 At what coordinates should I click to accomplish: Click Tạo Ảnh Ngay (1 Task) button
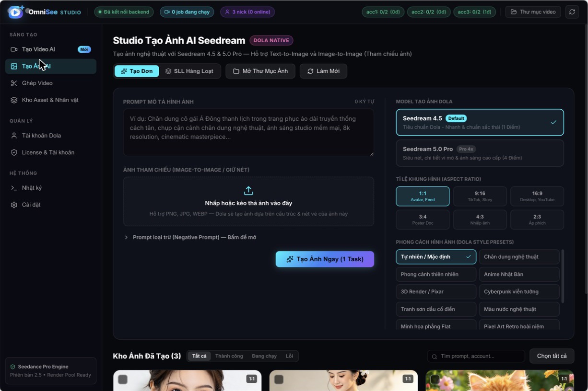[325, 259]
